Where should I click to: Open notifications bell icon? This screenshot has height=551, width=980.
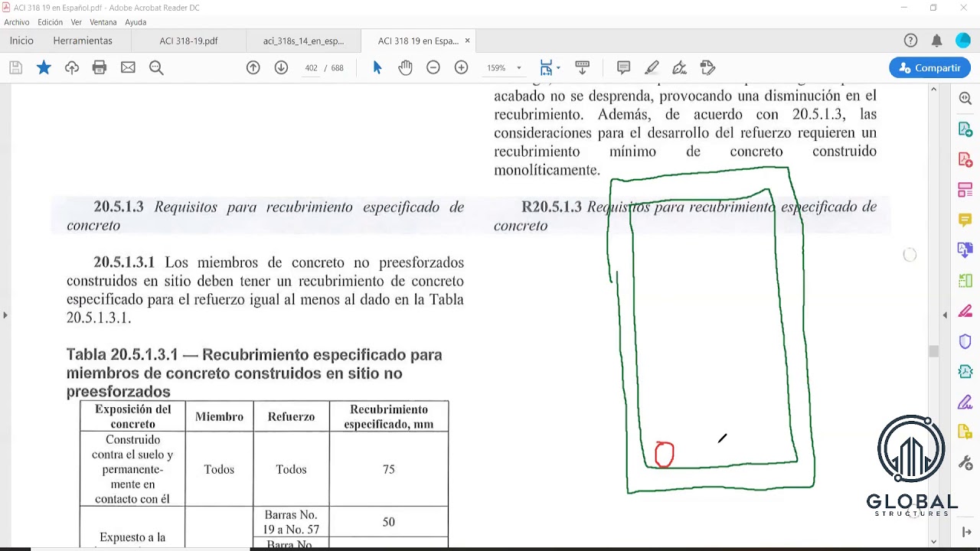(936, 41)
